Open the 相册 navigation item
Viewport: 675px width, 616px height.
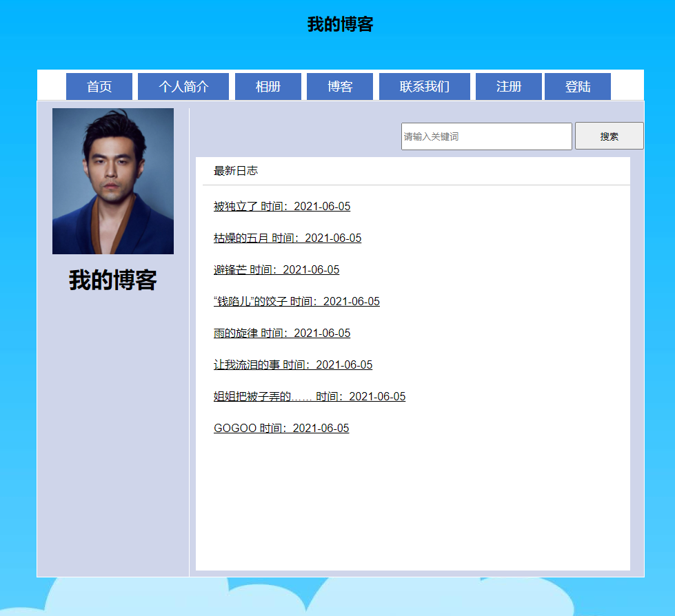tap(268, 86)
